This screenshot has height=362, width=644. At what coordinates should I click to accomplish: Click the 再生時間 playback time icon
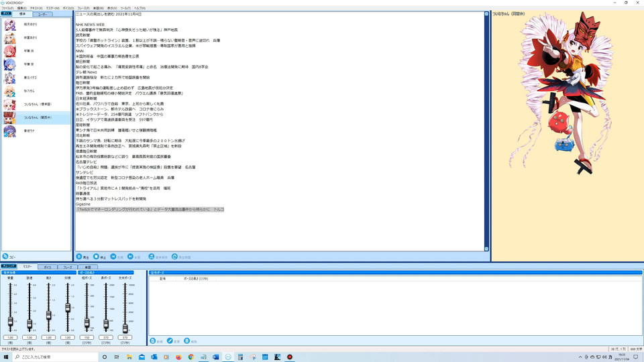(174, 257)
